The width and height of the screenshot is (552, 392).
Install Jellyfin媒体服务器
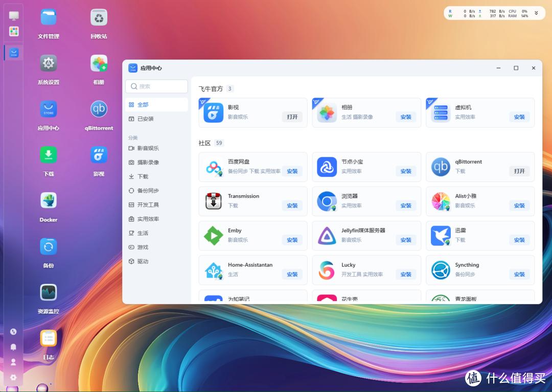[405, 240]
